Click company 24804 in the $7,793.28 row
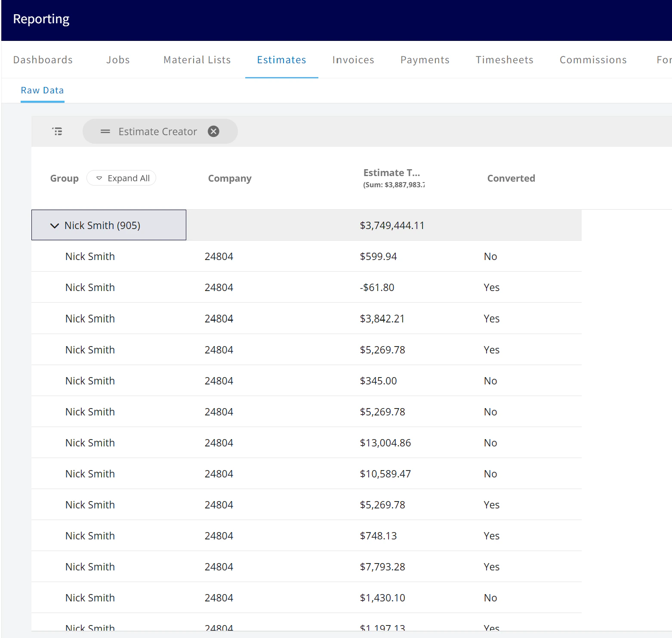The width and height of the screenshot is (672, 638). coord(219,567)
